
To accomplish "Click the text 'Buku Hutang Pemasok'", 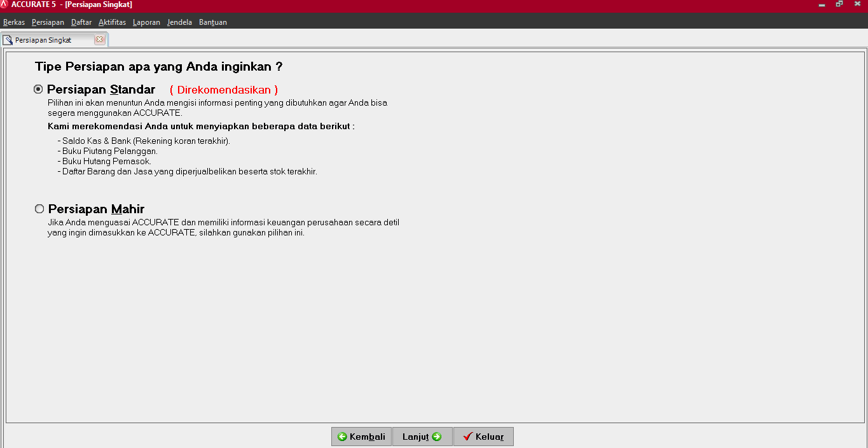I will [x=106, y=161].
